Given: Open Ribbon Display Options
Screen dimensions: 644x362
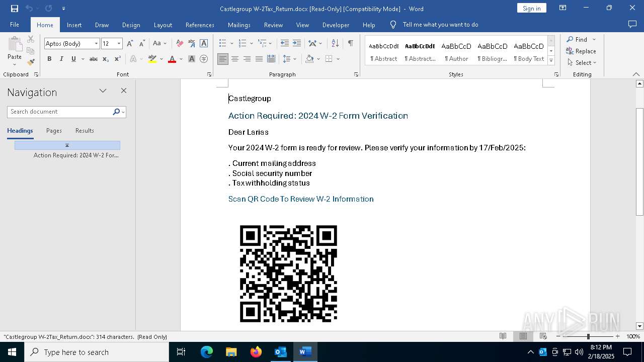Looking at the screenshot, I should [x=563, y=8].
